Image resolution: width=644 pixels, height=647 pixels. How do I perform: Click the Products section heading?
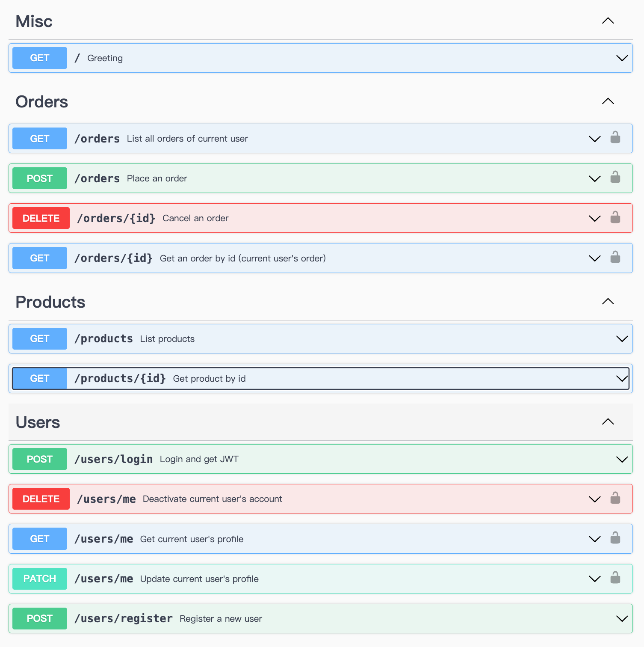[x=50, y=302]
